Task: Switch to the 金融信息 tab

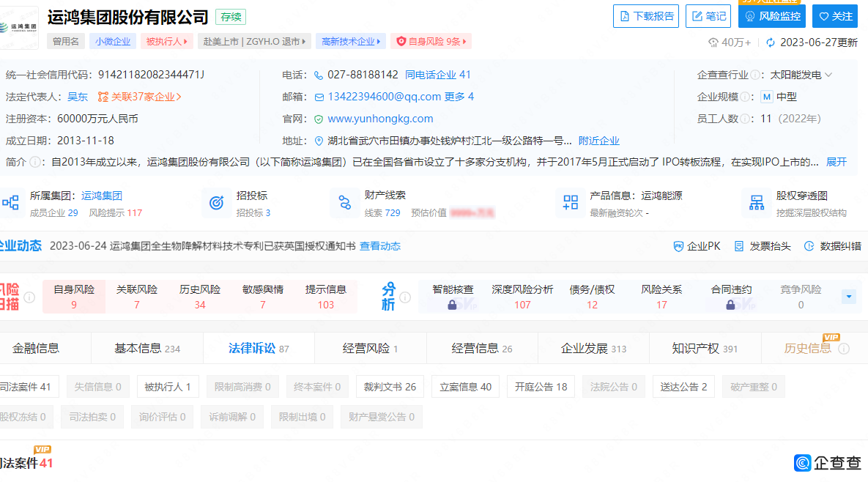Action: [x=36, y=349]
